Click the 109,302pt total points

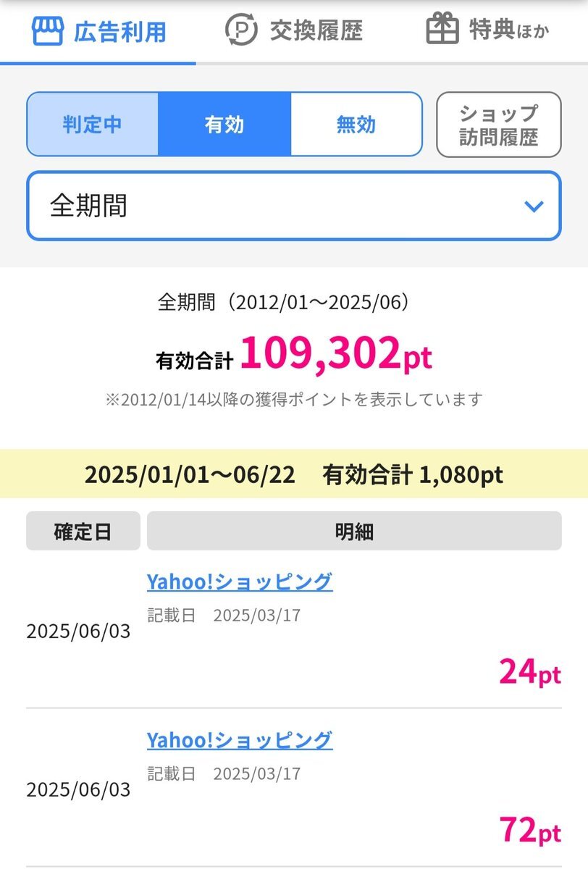pos(336,354)
